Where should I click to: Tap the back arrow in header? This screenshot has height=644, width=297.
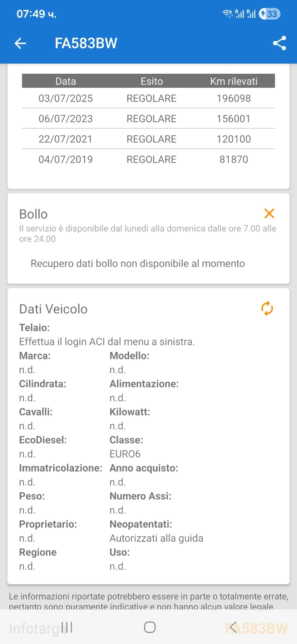[x=20, y=43]
